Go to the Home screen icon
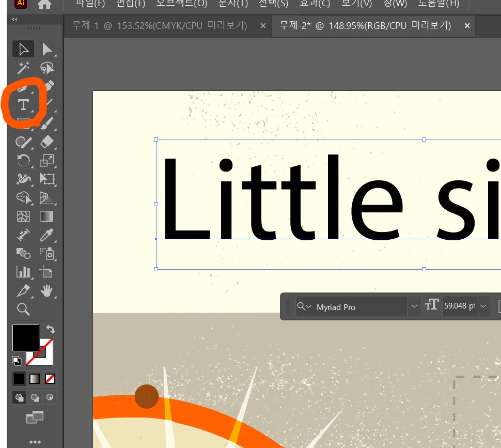 coord(44,4)
